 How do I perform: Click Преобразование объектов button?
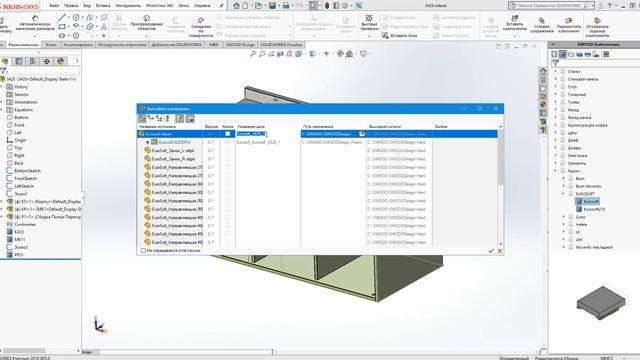(x=146, y=23)
